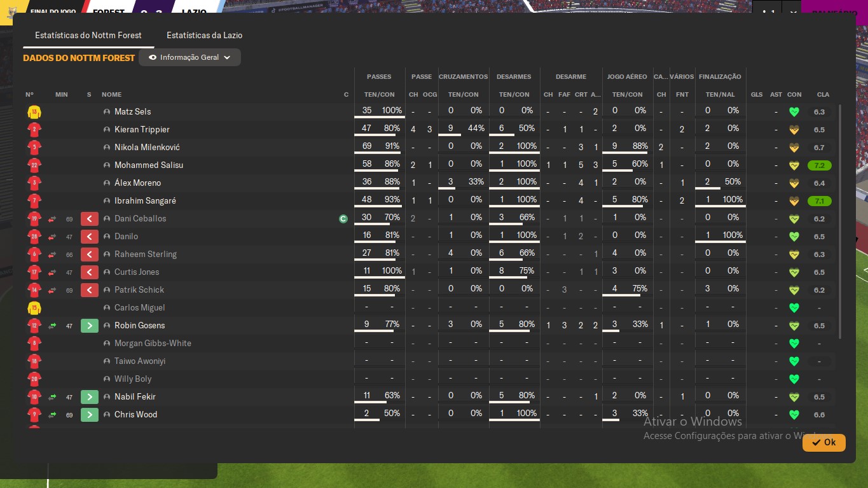The width and height of the screenshot is (868, 488).
Task: Sort by GLS column header
Action: [757, 95]
